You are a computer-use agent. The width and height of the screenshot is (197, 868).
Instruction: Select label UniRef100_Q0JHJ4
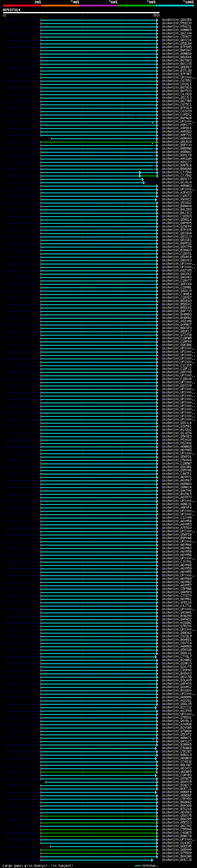click(177, 182)
